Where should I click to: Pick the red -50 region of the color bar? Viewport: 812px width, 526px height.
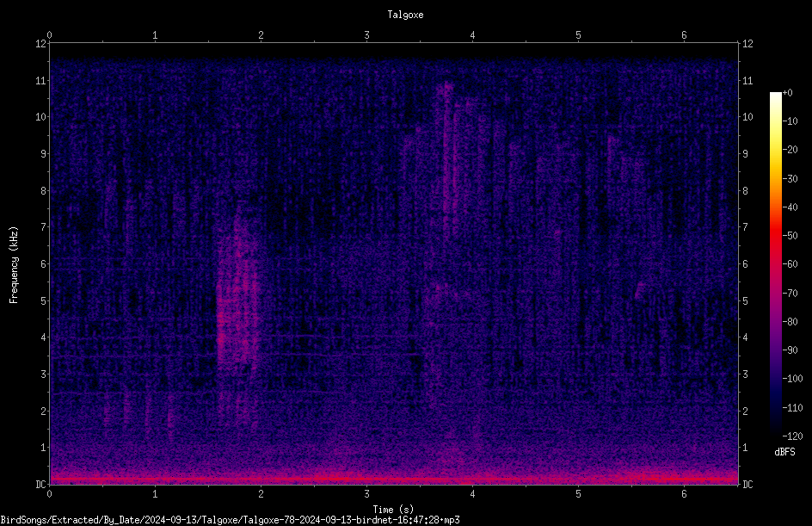[x=775, y=235]
